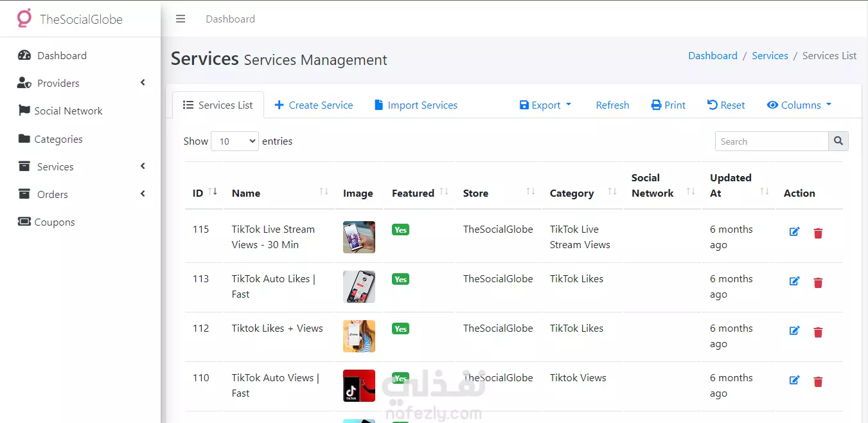Image resolution: width=868 pixels, height=423 pixels.
Task: Click the Categories folder icon
Action: [x=24, y=139]
